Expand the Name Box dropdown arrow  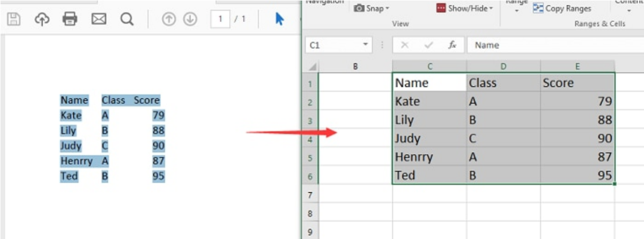pyautogui.click(x=365, y=45)
